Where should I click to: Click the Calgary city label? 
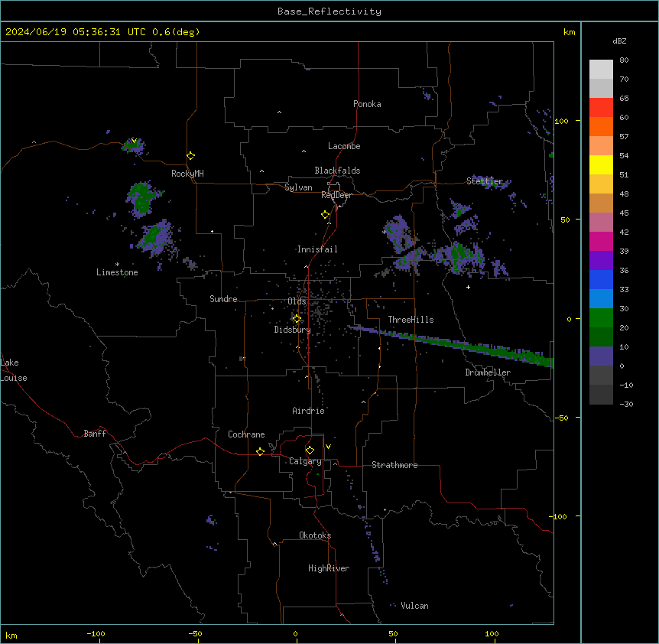(306, 461)
